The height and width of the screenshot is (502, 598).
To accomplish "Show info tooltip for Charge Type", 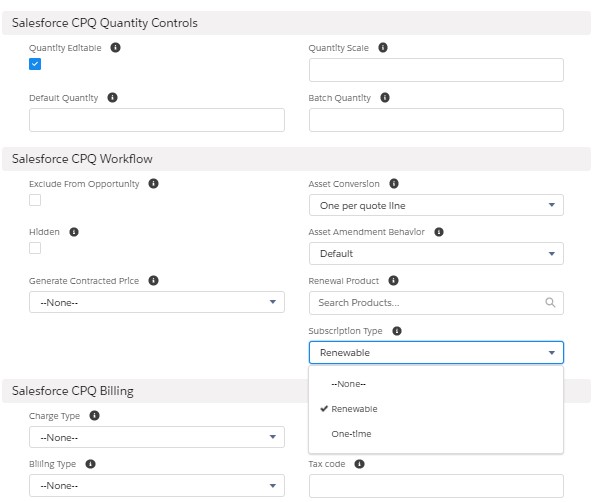I will tap(94, 416).
